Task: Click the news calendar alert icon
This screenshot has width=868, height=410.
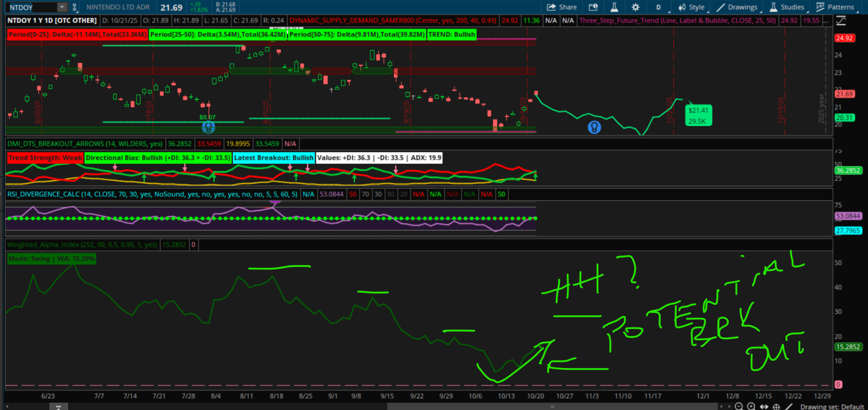Action: (593, 7)
